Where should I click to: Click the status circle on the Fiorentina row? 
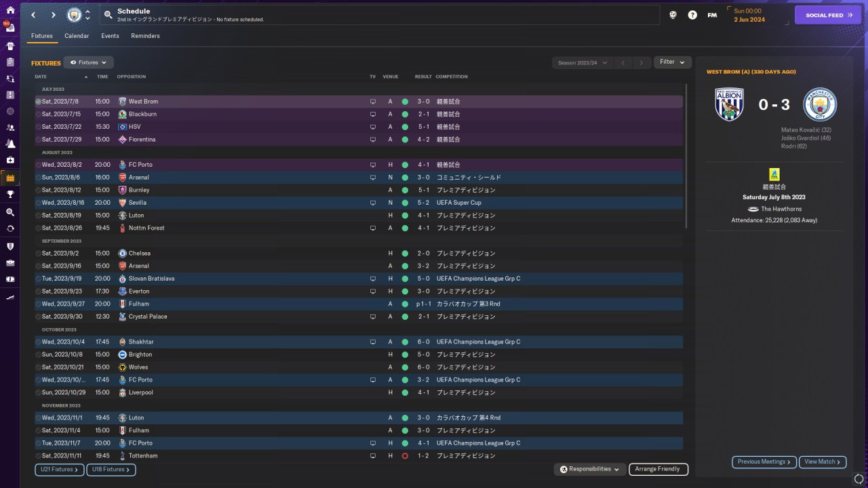(38, 140)
